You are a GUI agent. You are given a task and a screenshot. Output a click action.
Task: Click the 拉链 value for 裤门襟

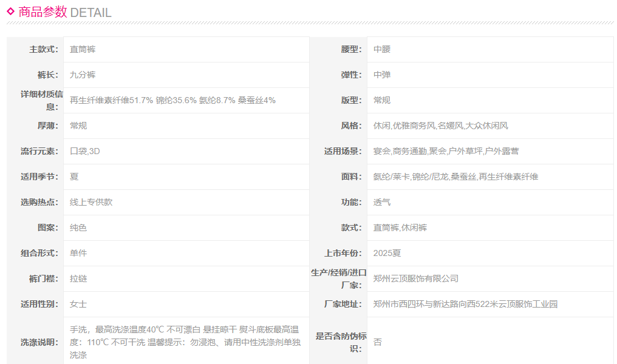click(x=78, y=278)
